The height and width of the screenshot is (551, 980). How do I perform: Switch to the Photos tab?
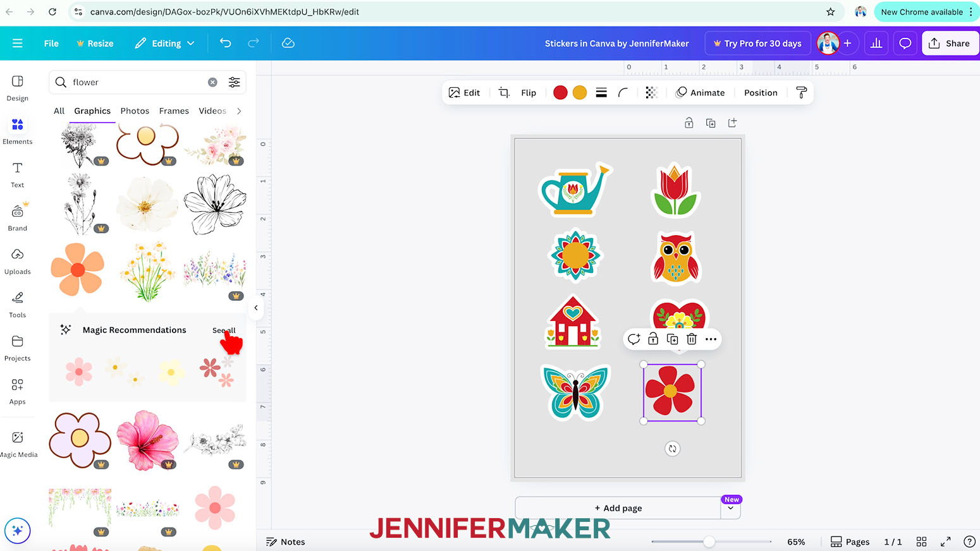tap(135, 111)
